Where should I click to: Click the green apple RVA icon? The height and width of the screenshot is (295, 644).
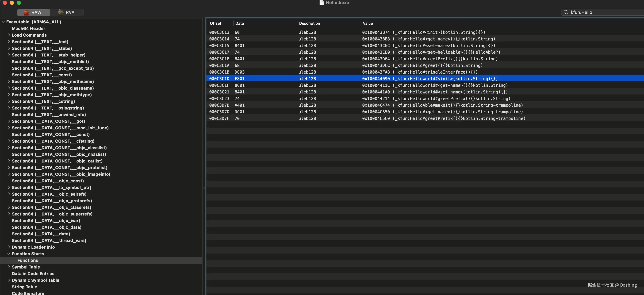[61, 12]
